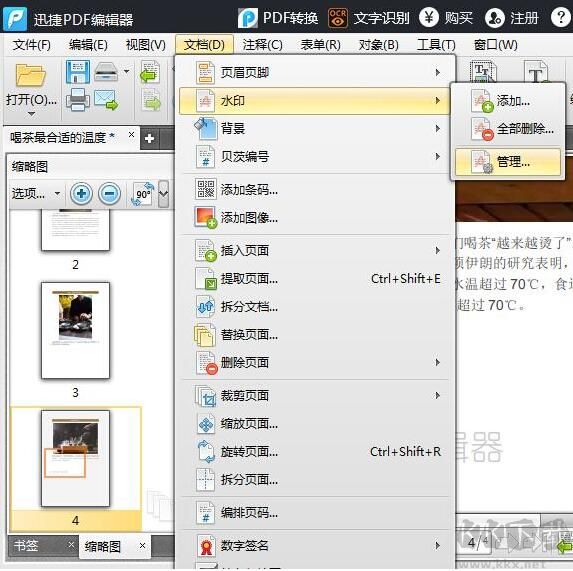Switch to the 缩略图 panel tab
Image resolution: width=573 pixels, height=571 pixels.
click(x=103, y=547)
